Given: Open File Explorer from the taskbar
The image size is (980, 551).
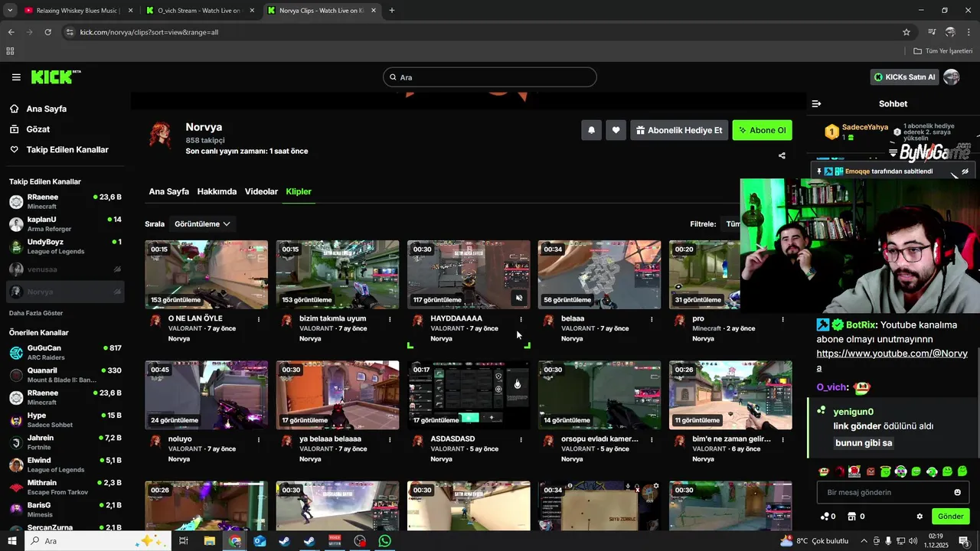Looking at the screenshot, I should [209, 541].
